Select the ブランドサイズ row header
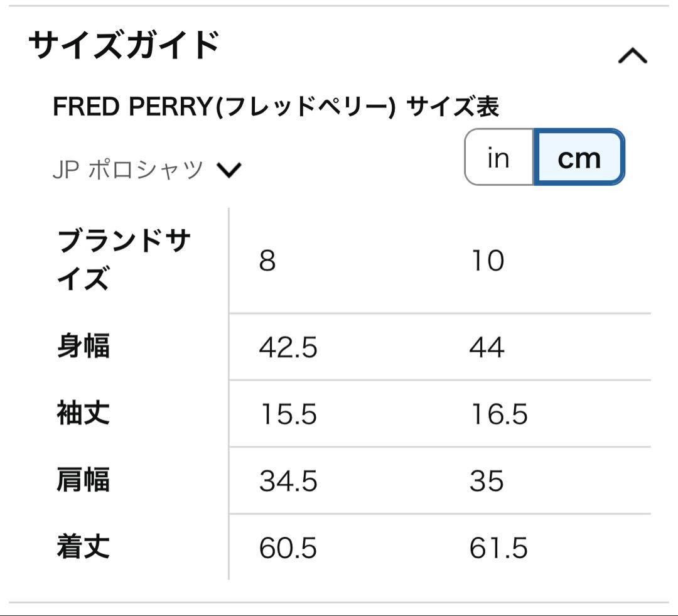This screenshot has height=616, width=678. [124, 259]
